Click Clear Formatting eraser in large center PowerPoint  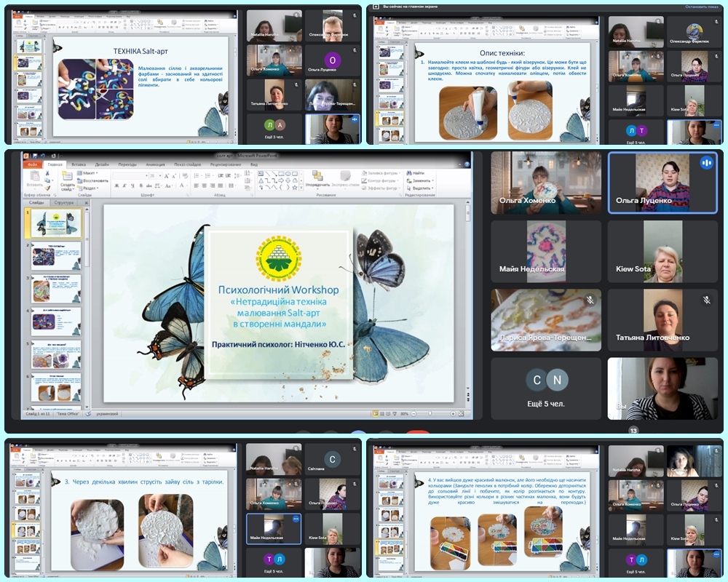[185, 176]
